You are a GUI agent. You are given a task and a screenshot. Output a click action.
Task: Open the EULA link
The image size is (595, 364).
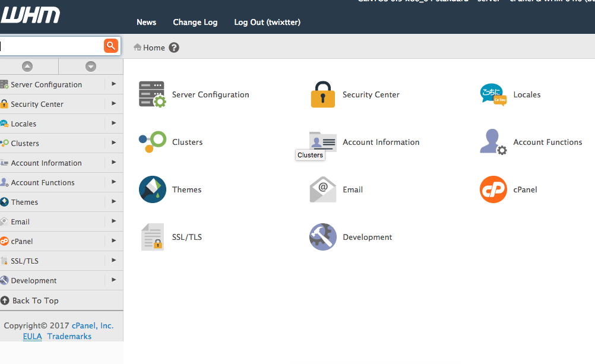point(32,336)
